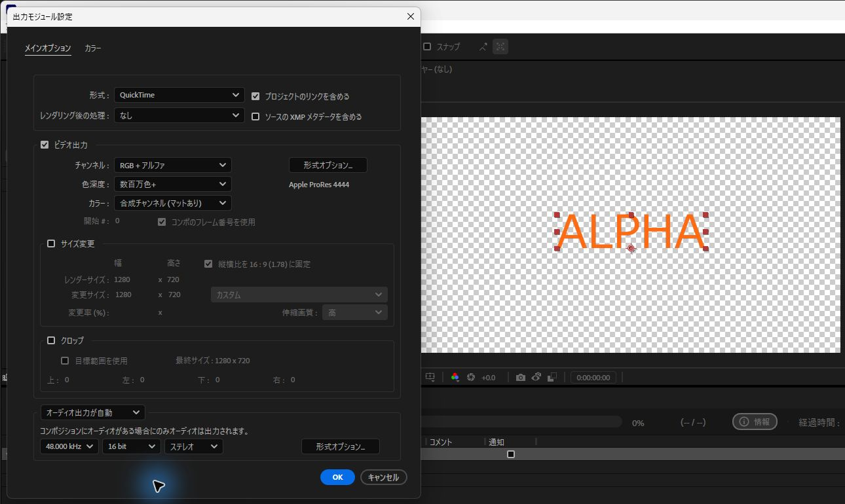
Task: Click the transparency grid toggle icon
Action: point(552,378)
